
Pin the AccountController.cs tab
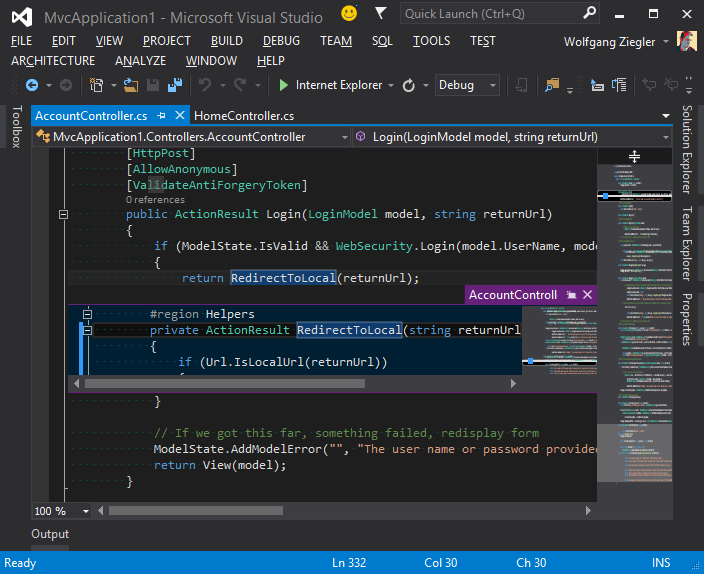tap(162, 116)
